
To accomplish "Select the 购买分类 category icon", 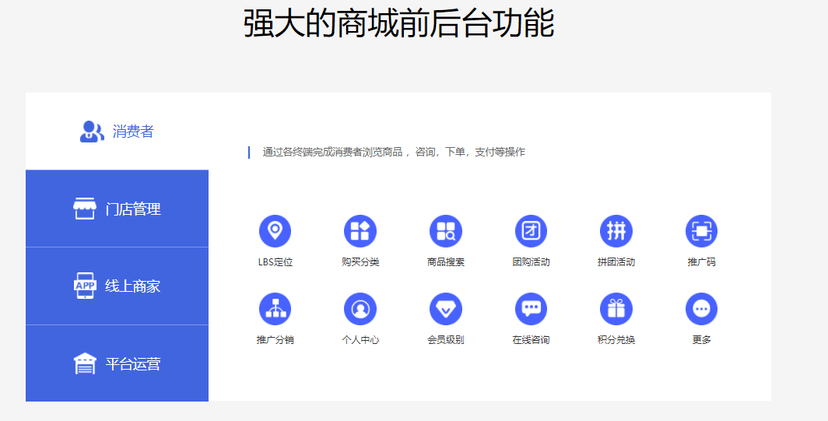I will (x=360, y=231).
